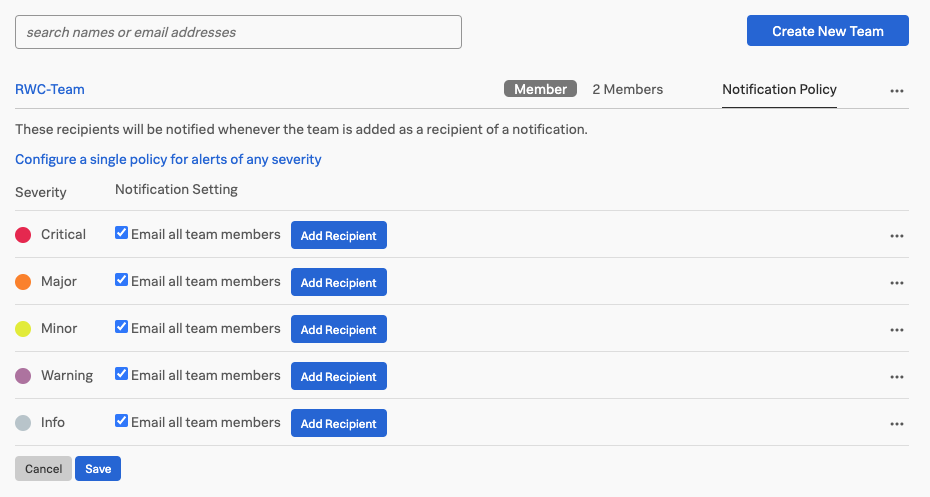
Task: Click the Create New Team button
Action: coord(827,31)
